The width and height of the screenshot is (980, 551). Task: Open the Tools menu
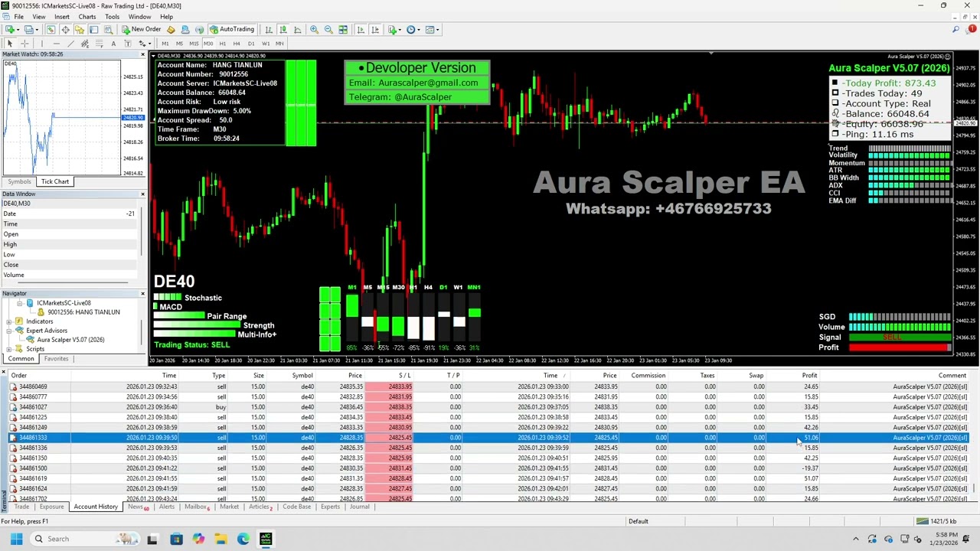pyautogui.click(x=112, y=16)
